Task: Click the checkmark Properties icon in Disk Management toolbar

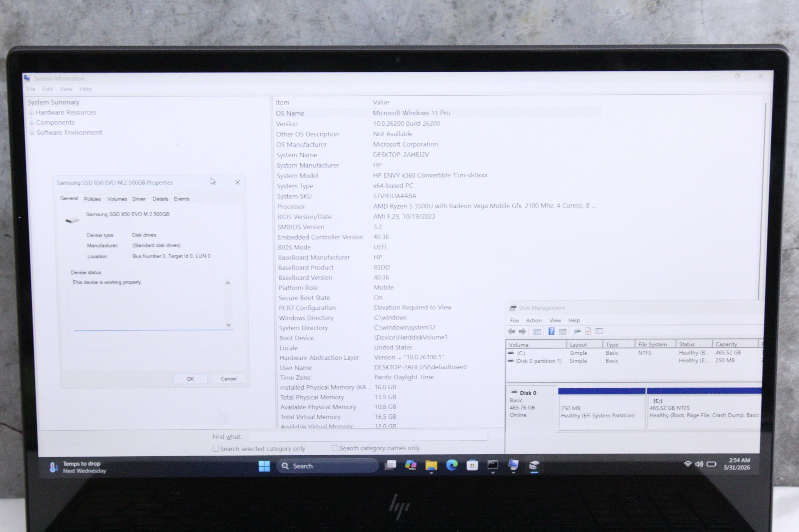Action: click(x=588, y=331)
